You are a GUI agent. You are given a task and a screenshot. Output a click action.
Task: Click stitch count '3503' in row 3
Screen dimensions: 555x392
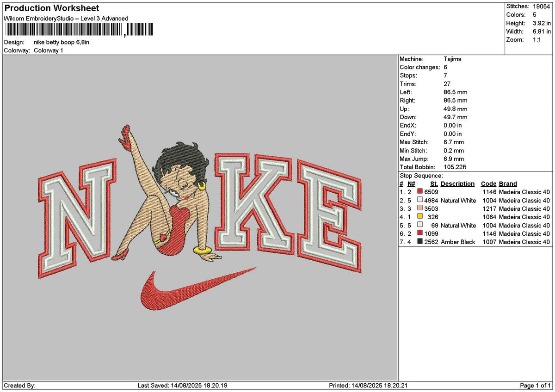click(x=431, y=208)
